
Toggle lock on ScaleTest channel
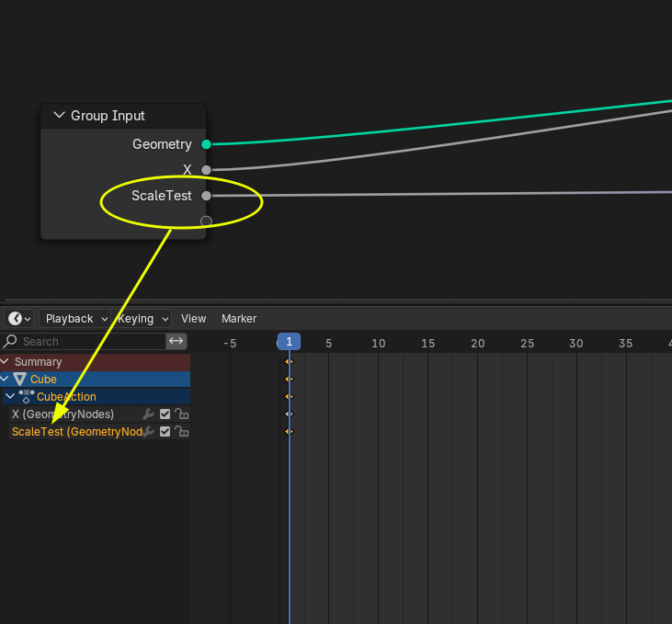coord(181,432)
